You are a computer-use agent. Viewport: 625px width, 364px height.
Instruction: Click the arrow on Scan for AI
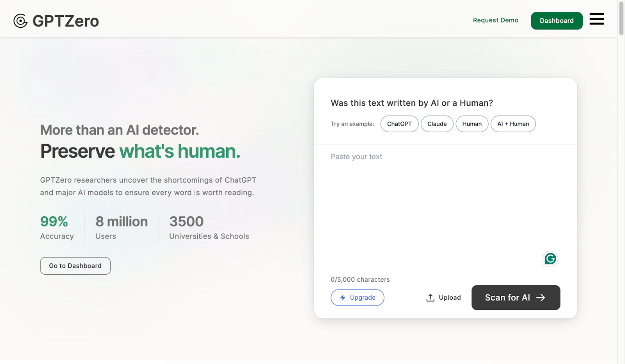point(541,298)
